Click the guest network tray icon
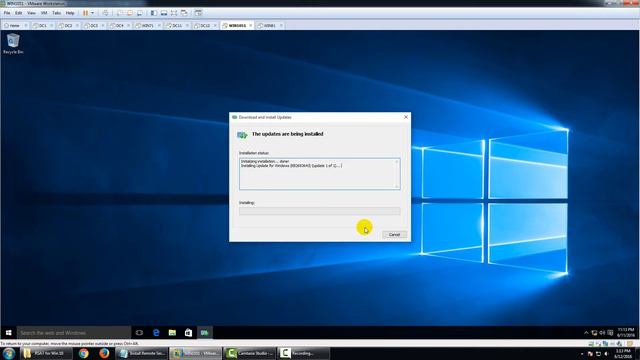This screenshot has height=360, width=640. point(594,333)
